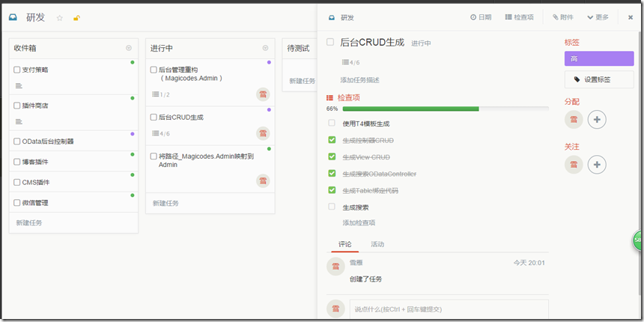The image size is (644, 322).
Task: Click assignee avatar on 后台CRUD生成 card in 进行中 column
Action: click(x=263, y=133)
